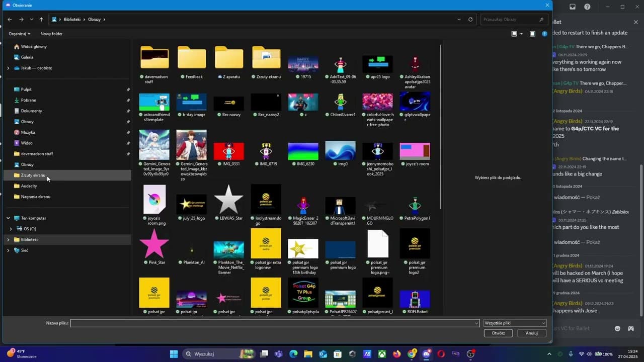Click the Discord help question mark icon
644x362 pixels.
[587, 7]
